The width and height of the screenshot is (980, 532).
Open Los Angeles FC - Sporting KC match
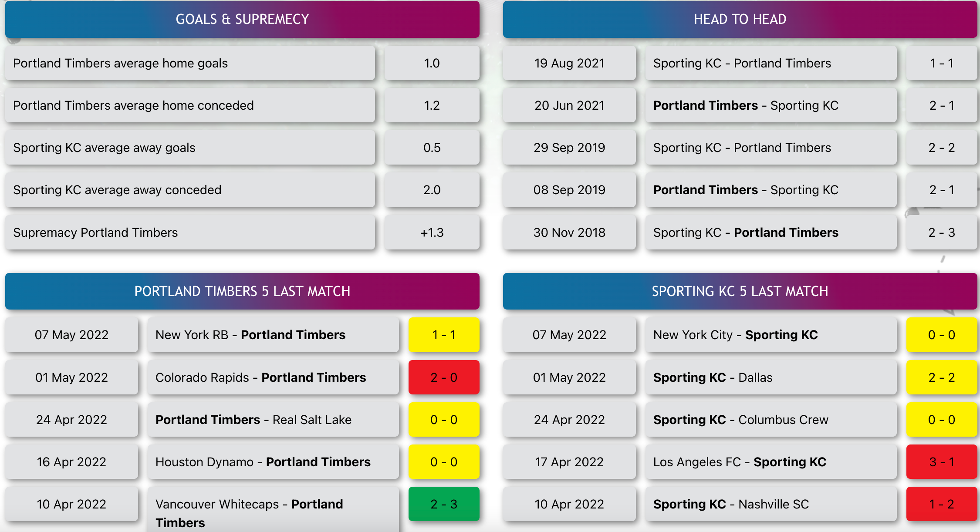pos(771,461)
